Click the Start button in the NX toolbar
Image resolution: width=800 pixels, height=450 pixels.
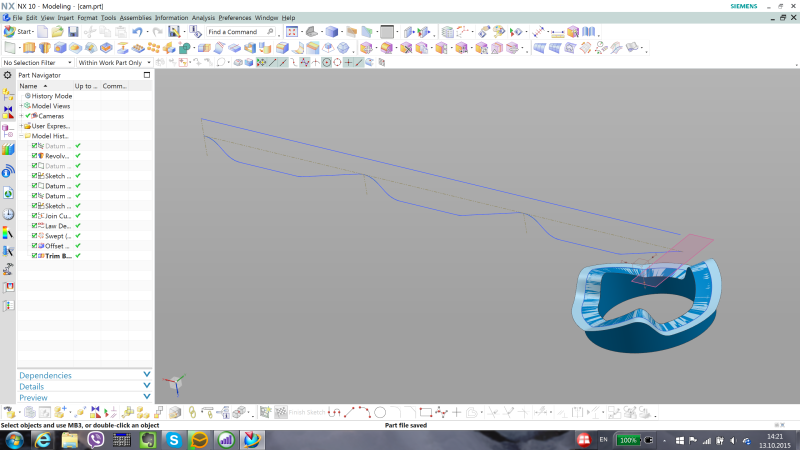click(18, 32)
